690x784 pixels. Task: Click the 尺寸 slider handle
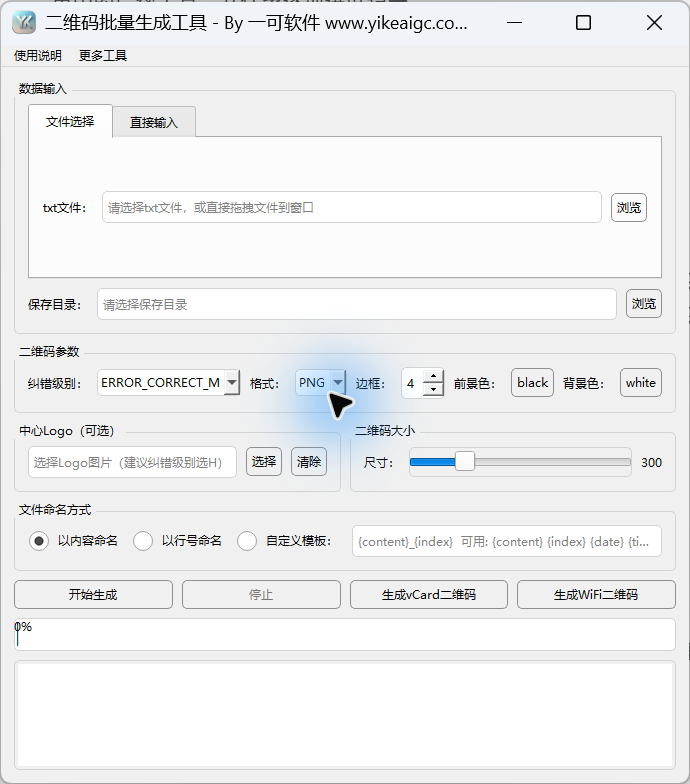click(x=464, y=462)
